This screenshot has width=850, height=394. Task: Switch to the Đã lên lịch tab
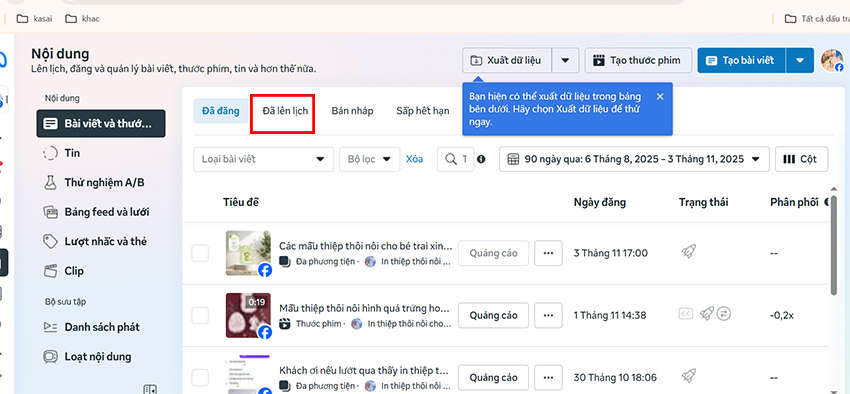285,111
